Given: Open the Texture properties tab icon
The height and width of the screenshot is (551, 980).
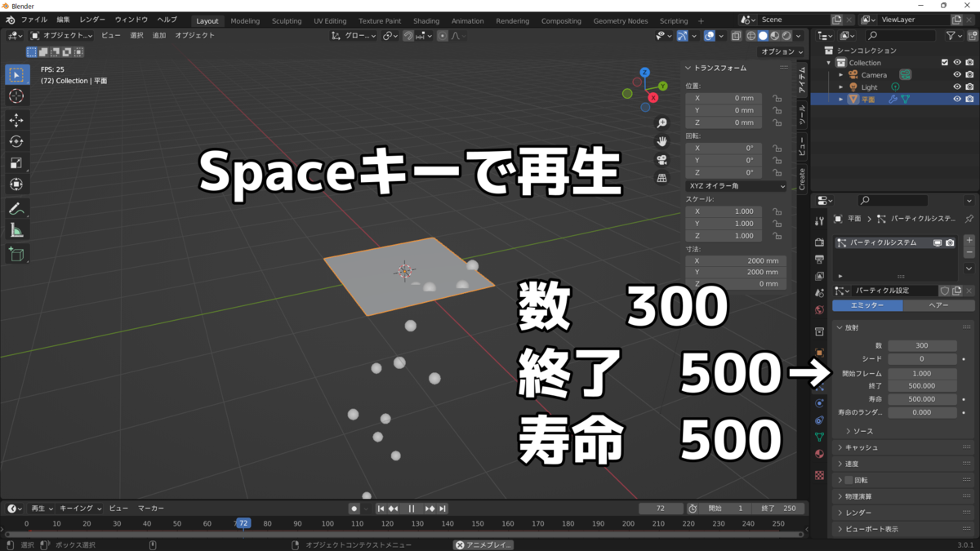Looking at the screenshot, I should pos(819,474).
